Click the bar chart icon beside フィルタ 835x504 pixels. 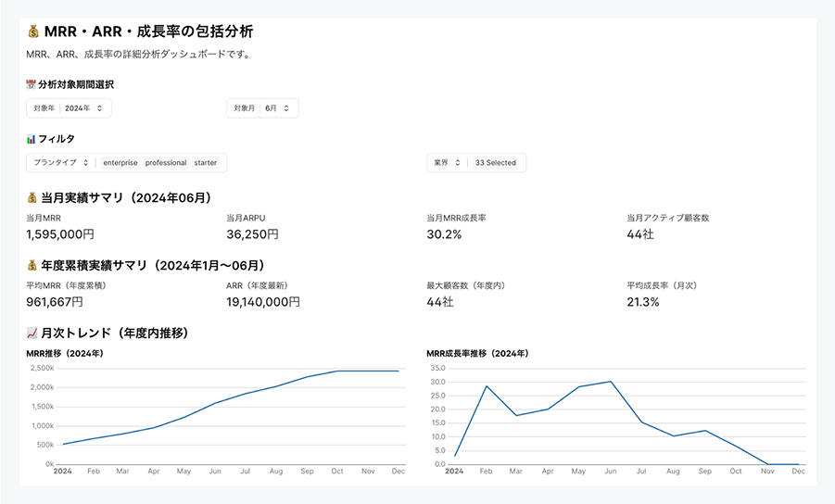[x=31, y=139]
